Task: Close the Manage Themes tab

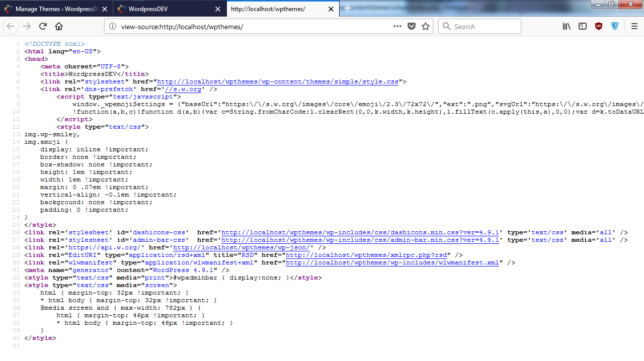Action: (105, 9)
